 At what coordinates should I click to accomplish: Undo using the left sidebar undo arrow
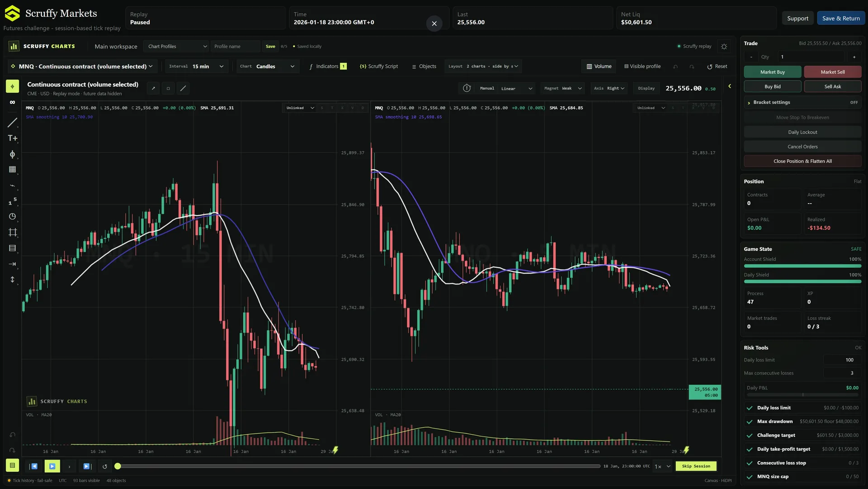click(12, 435)
